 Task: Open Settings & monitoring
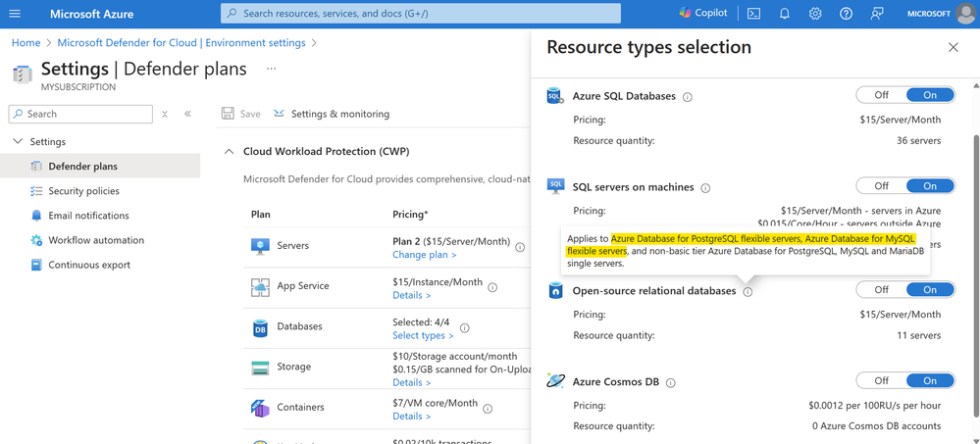coord(332,114)
